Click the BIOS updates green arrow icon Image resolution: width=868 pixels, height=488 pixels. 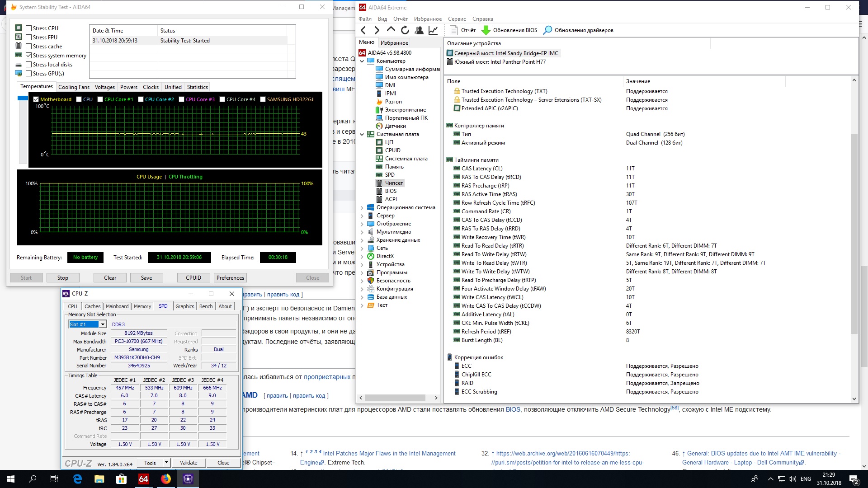coord(486,30)
